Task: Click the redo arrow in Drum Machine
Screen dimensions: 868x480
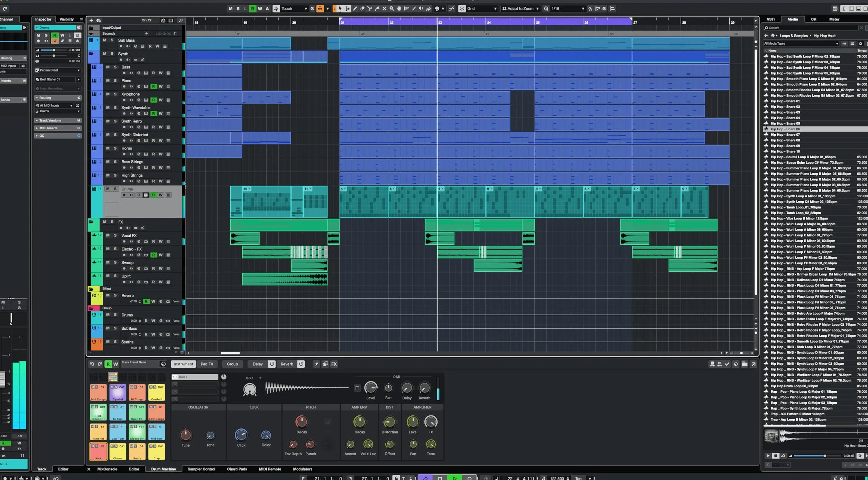Action: 100,364
